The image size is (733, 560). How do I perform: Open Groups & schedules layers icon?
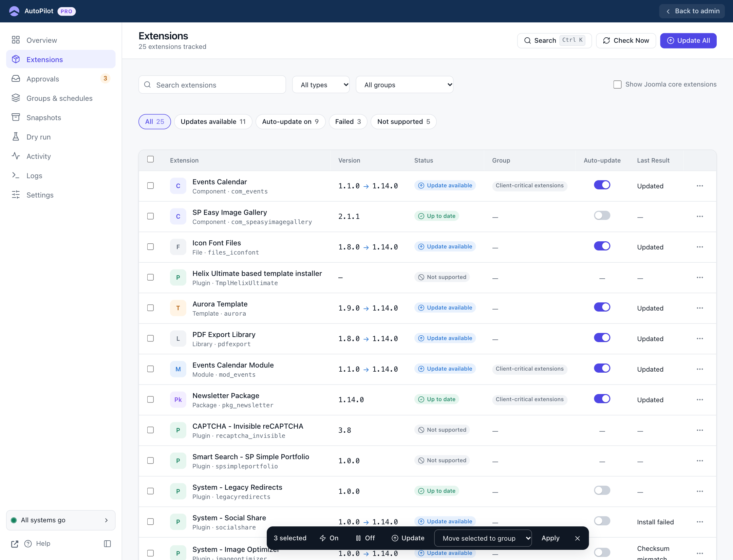pos(16,98)
